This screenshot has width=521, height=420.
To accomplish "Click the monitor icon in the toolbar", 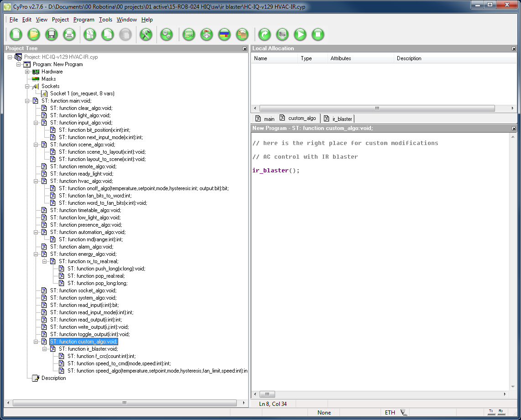I will (x=282, y=35).
